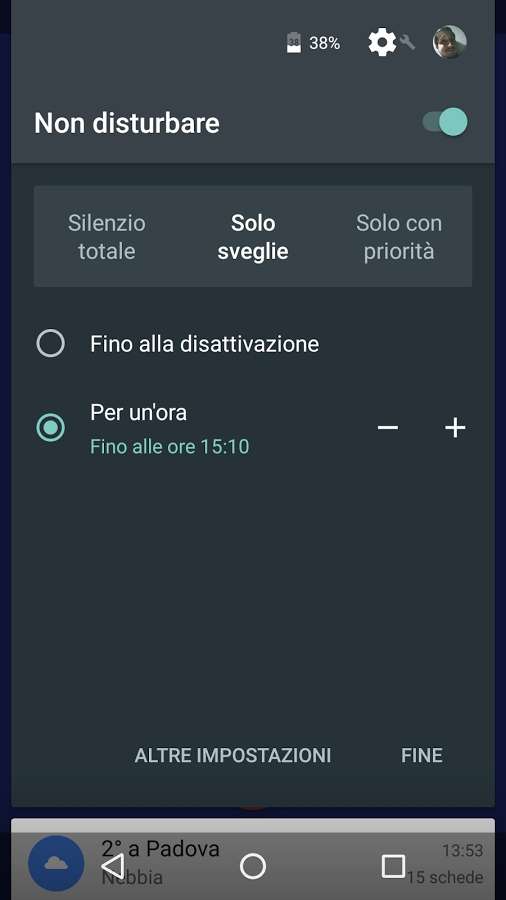Switch to Solo sveglie mode

253,236
